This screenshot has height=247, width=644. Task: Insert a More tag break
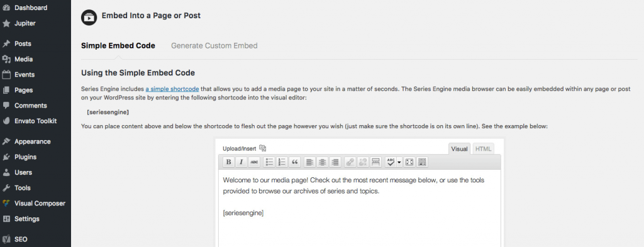pyautogui.click(x=375, y=163)
